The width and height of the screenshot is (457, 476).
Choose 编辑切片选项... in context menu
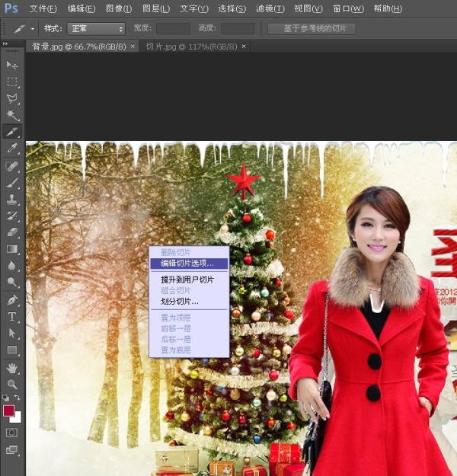(x=189, y=264)
